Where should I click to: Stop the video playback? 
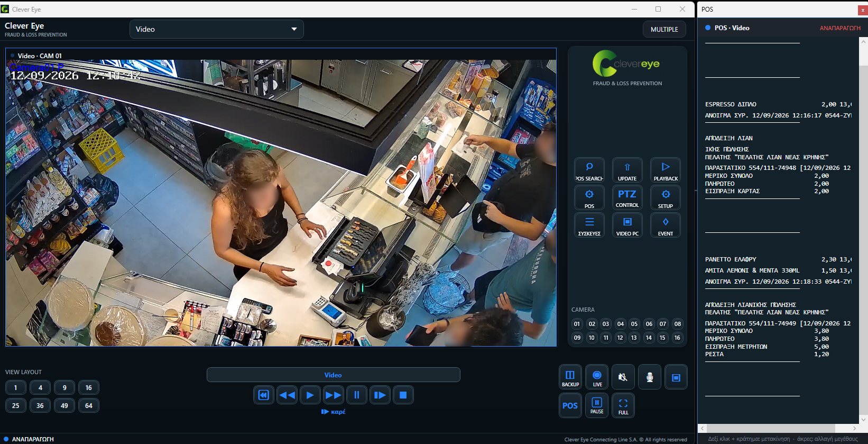(x=403, y=395)
